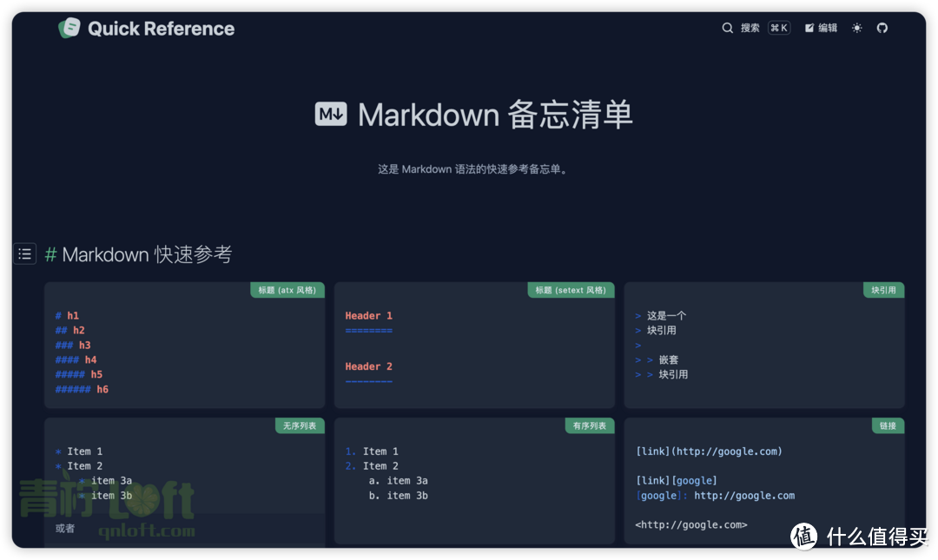
Task: Click 'Header 1' in setext card
Action: point(368,315)
